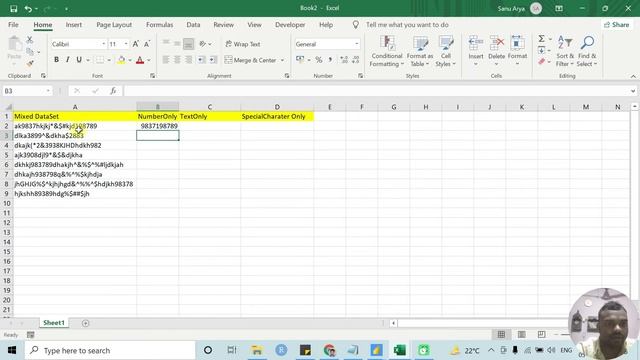
Task: Open Format as Table gallery
Action: [420, 51]
